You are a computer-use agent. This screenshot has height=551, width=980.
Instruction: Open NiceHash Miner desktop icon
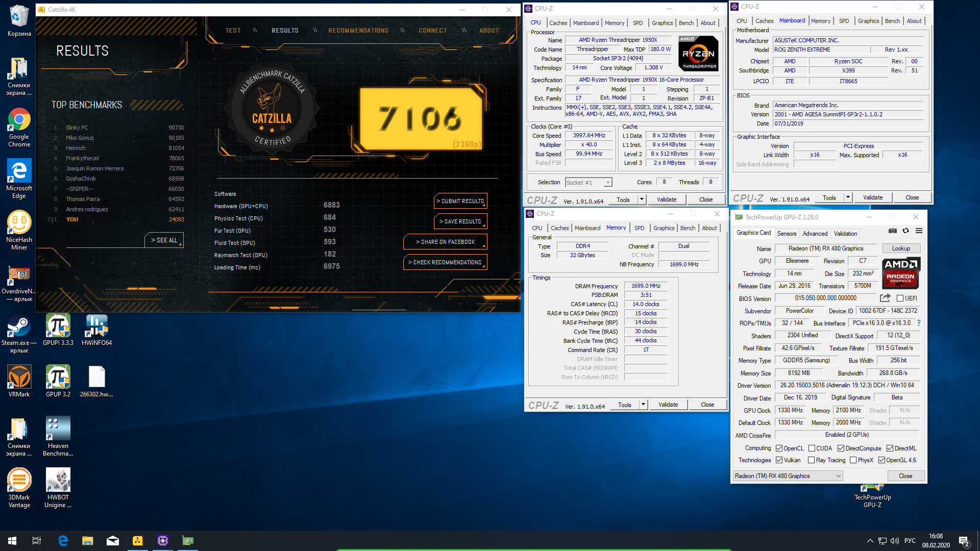pyautogui.click(x=19, y=230)
